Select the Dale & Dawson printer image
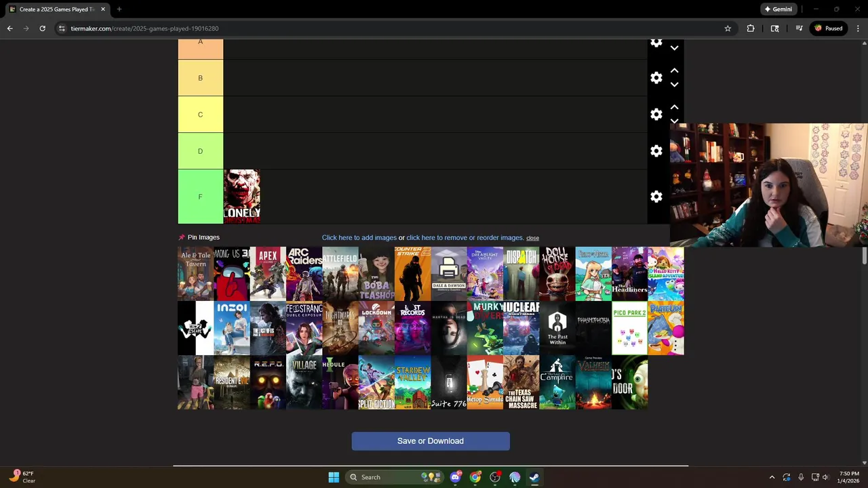This screenshot has height=488, width=868. [449, 274]
